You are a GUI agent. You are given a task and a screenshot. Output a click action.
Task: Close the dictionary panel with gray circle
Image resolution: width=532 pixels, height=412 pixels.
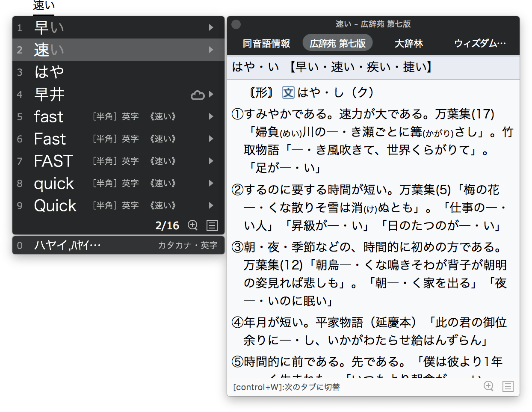point(236,24)
